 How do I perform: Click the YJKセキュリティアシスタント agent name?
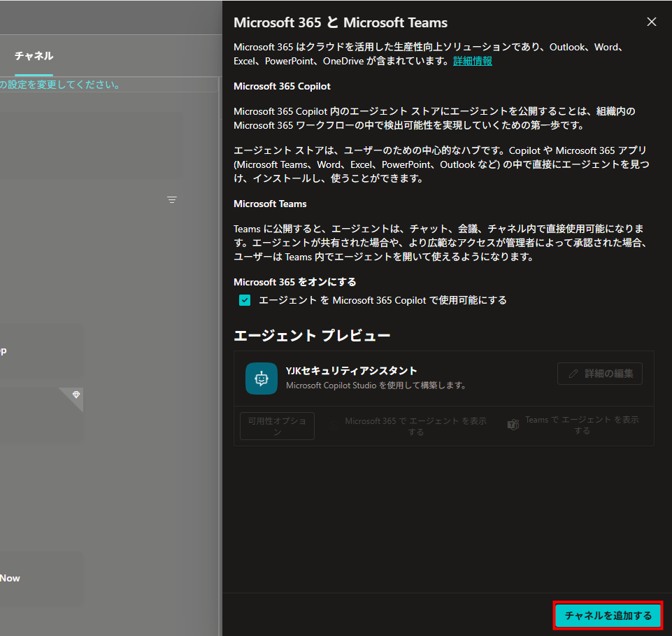[x=352, y=371]
